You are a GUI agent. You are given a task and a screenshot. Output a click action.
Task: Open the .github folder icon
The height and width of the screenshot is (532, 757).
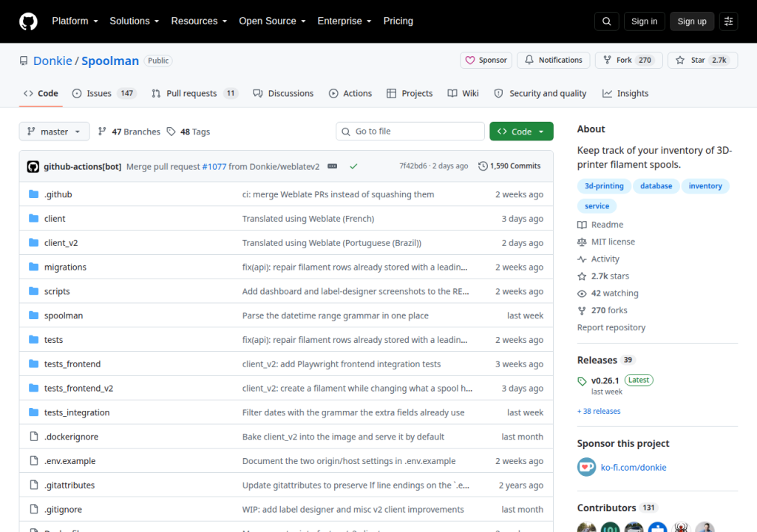34,194
